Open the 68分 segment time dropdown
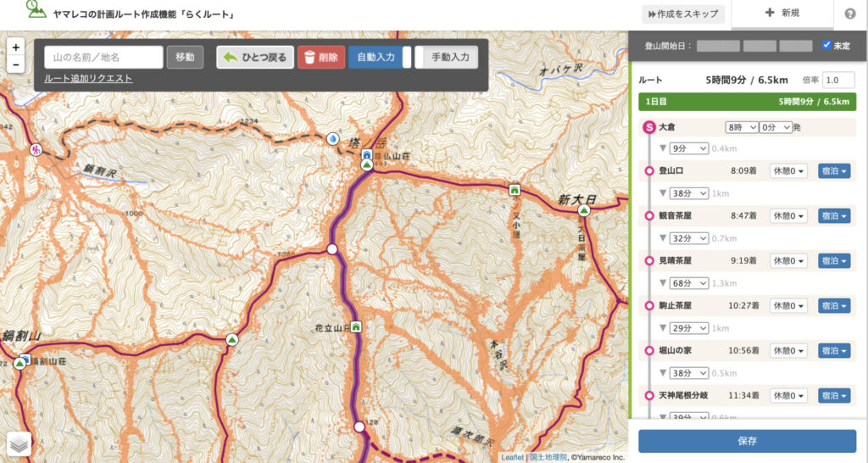Viewport: 868px width, 463px height. [688, 283]
